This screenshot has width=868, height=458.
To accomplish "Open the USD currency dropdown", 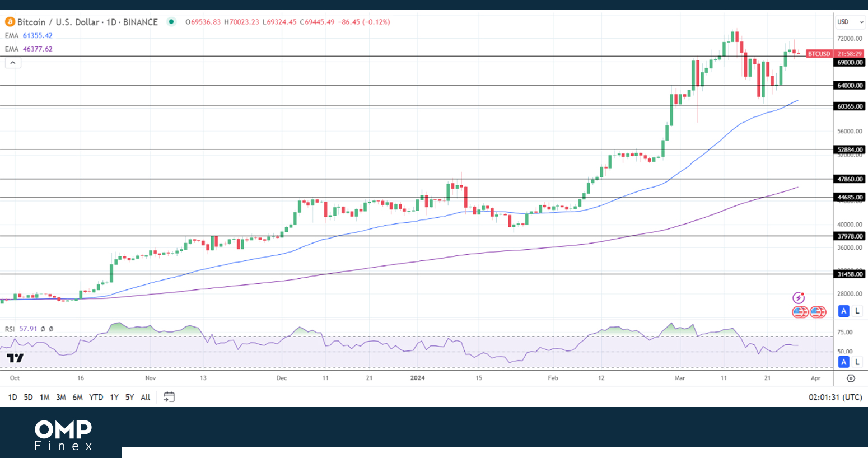I will click(851, 22).
